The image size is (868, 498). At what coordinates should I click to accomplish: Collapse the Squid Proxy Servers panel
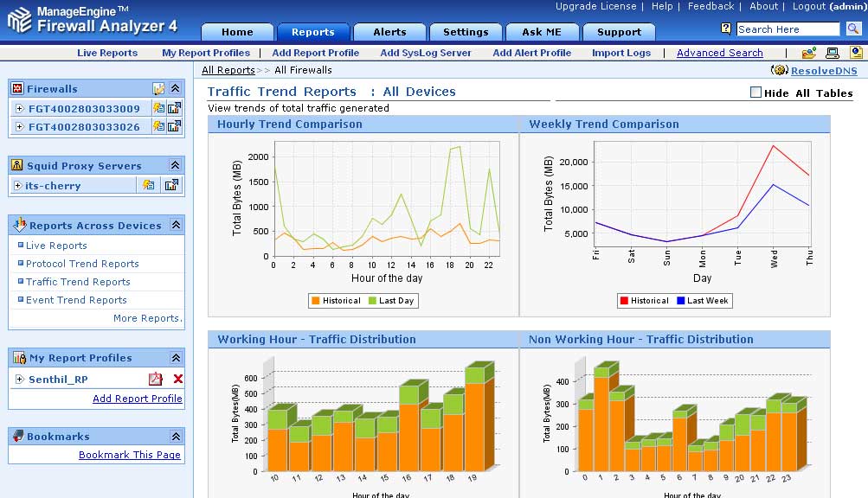(175, 165)
